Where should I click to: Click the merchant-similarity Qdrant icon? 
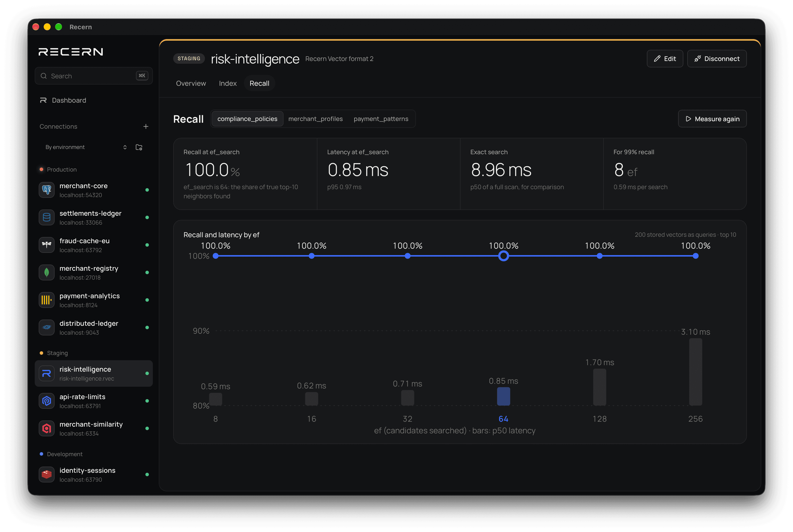point(47,429)
